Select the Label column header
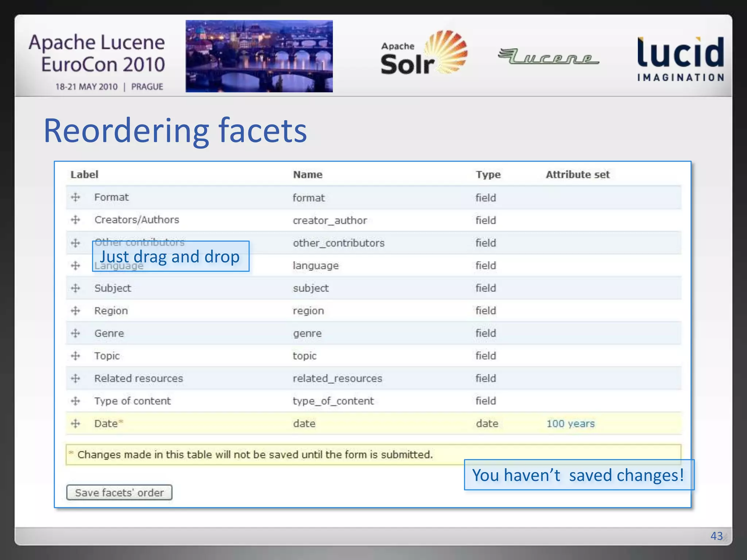Screen dimensions: 747x560 point(84,175)
